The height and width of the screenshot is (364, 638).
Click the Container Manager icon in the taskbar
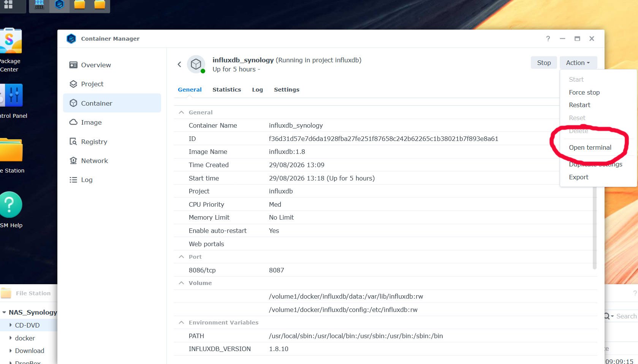[x=59, y=5]
